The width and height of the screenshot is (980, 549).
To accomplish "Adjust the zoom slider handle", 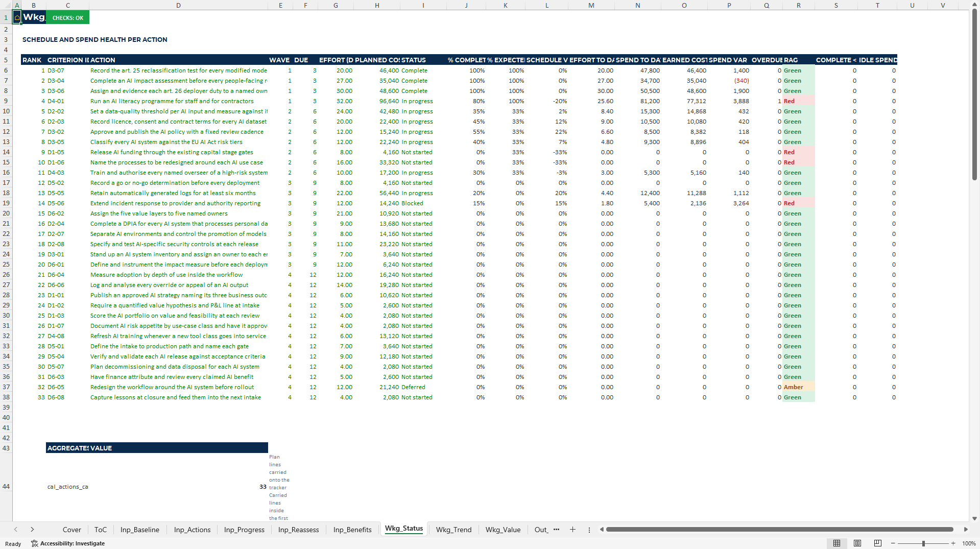I will 923,543.
